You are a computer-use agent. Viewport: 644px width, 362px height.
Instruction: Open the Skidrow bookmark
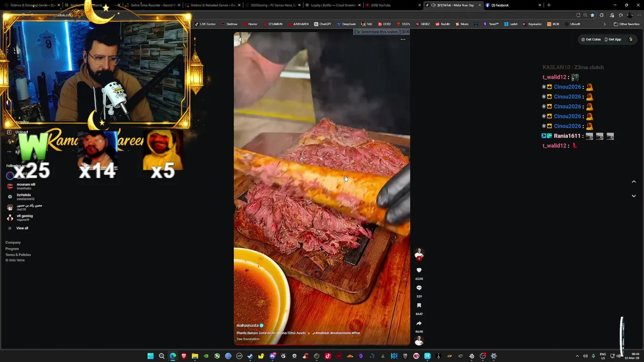click(229, 24)
